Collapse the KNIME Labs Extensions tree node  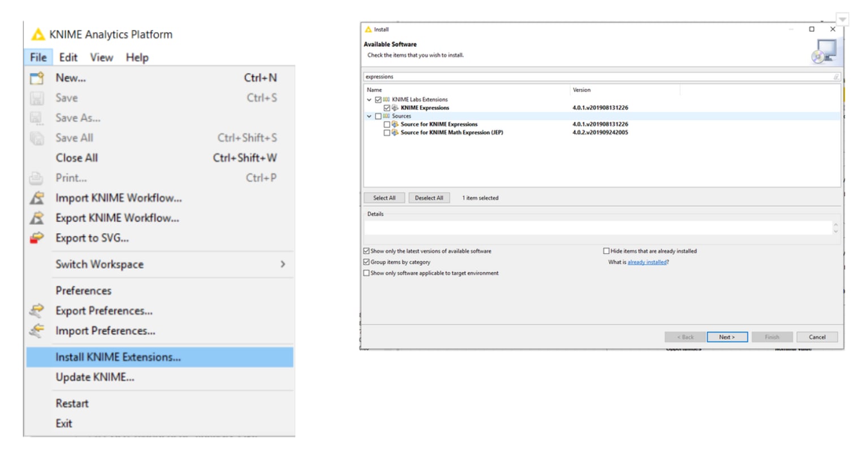370,100
